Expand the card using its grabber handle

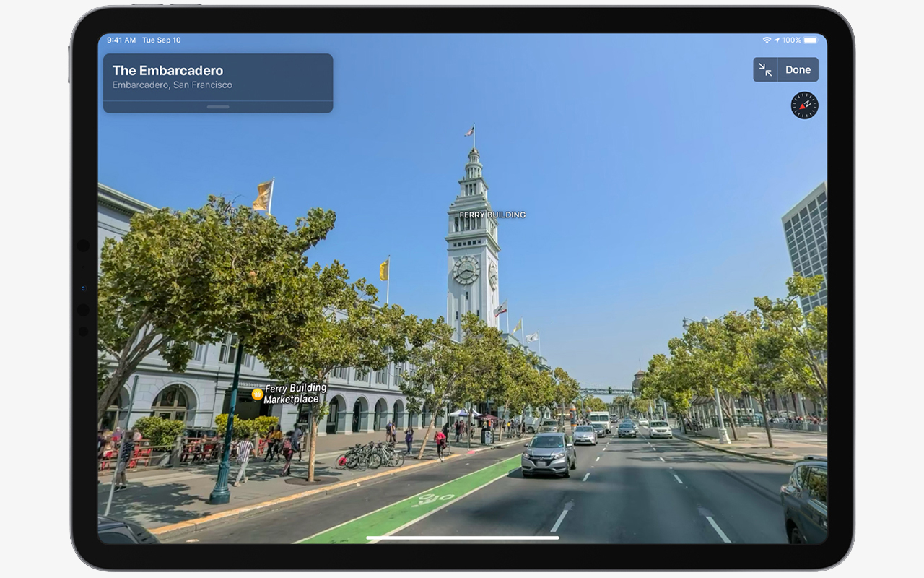coord(218,107)
